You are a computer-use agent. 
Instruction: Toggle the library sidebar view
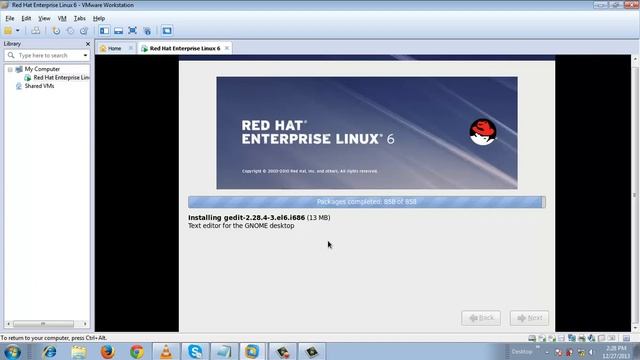(x=104, y=31)
